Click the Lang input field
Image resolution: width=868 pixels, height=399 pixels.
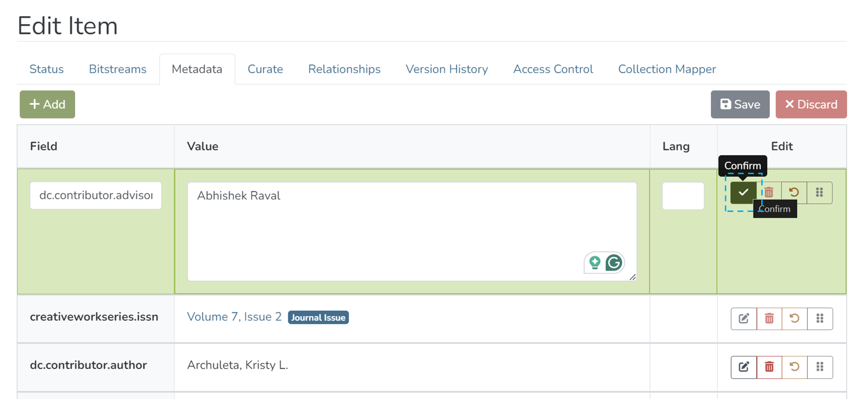pos(683,196)
